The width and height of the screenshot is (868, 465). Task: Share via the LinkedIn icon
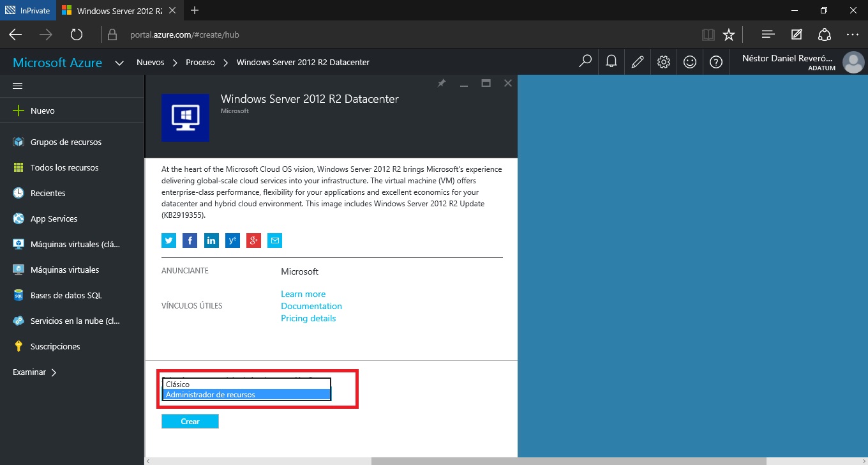(211, 241)
